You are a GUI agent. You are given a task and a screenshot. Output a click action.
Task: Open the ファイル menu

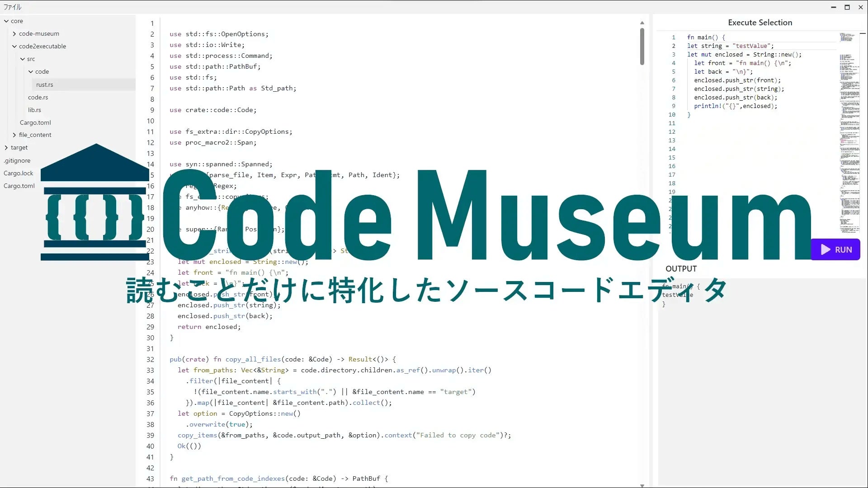(x=12, y=7)
